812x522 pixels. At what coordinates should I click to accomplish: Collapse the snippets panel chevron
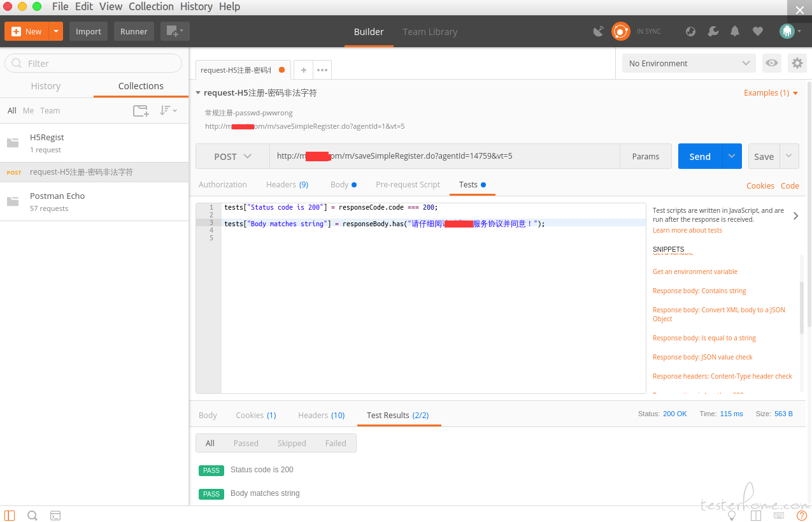pyautogui.click(x=796, y=216)
